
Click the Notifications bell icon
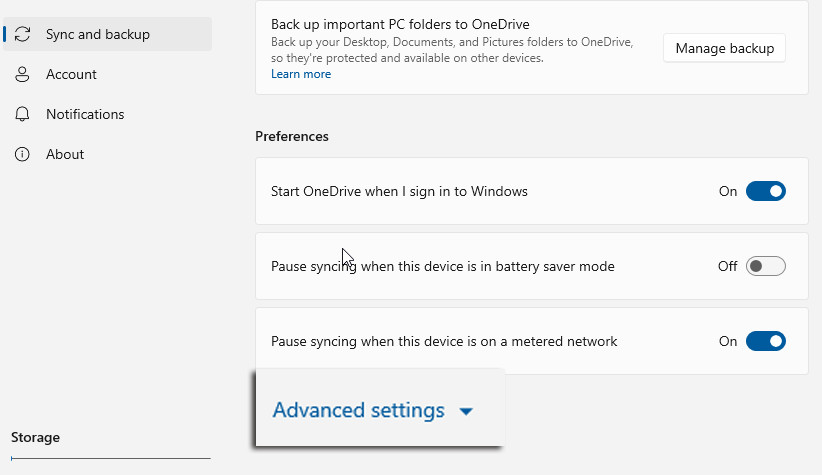23,114
